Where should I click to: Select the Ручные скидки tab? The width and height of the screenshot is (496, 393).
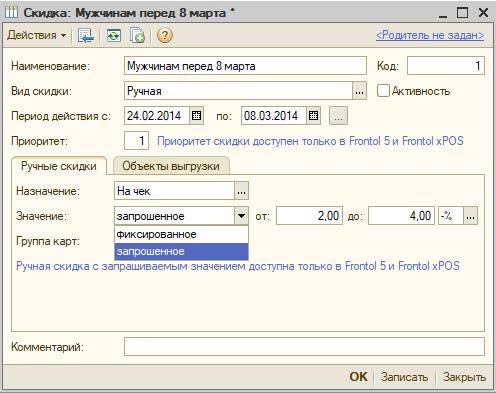pos(59,166)
